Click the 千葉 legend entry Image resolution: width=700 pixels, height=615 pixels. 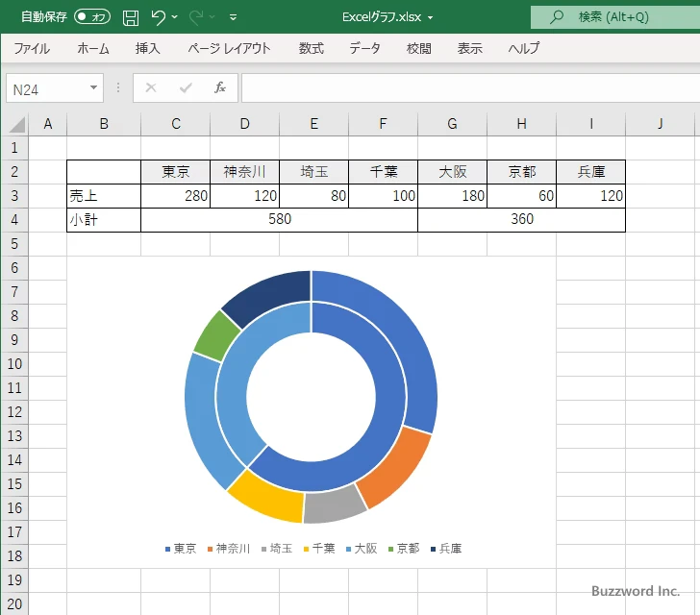click(319, 549)
